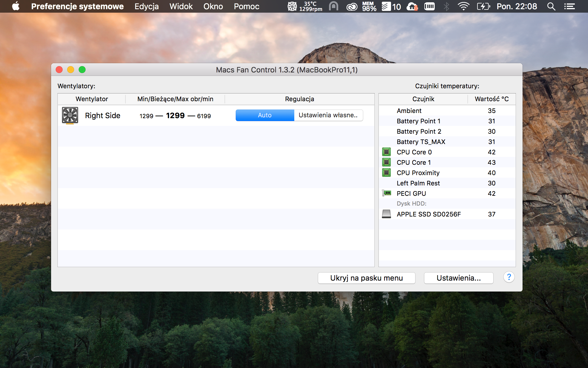Click the arch-shaped menu bar icon
Viewport: 588px width, 368px height.
[333, 6]
